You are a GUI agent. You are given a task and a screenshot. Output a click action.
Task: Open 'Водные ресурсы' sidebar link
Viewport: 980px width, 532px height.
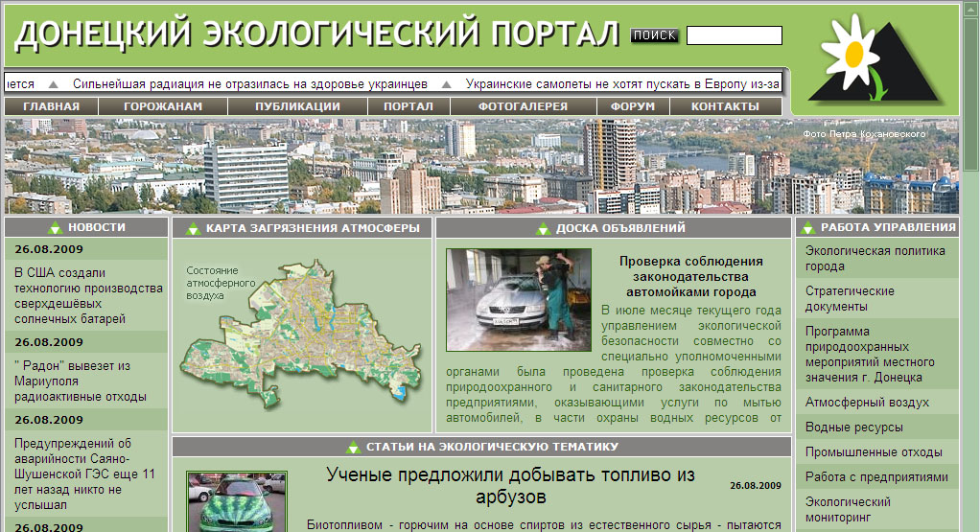853,428
